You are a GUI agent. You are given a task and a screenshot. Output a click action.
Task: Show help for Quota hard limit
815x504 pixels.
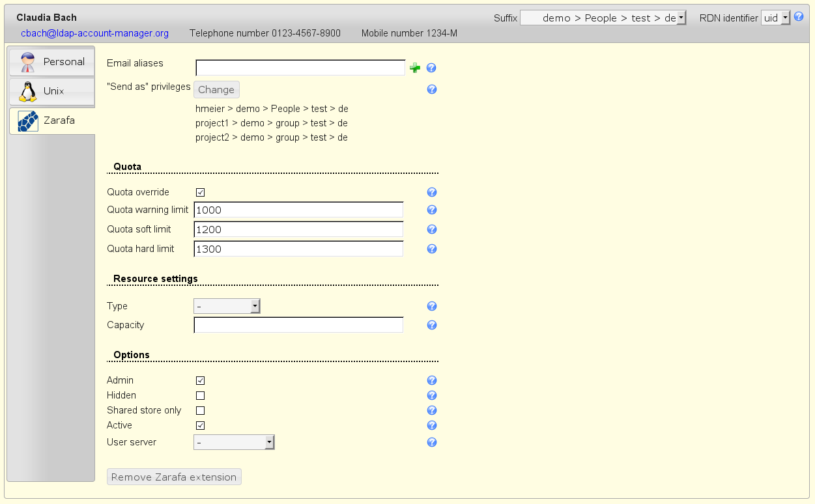(431, 249)
